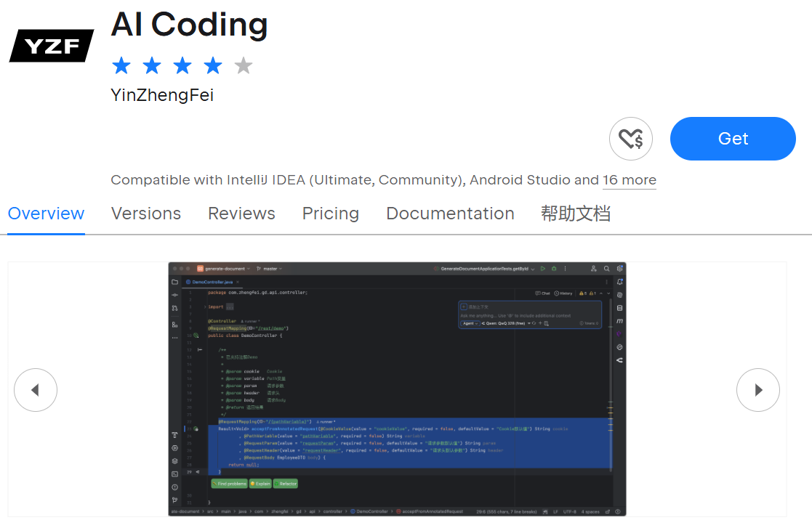Open the "16 more" compatibility link

(629, 180)
